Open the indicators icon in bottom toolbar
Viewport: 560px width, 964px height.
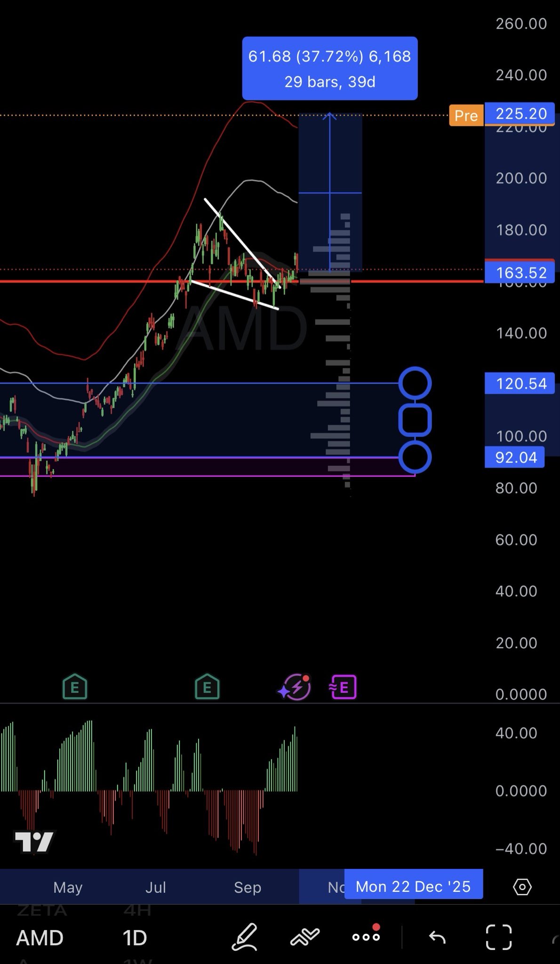click(305, 937)
